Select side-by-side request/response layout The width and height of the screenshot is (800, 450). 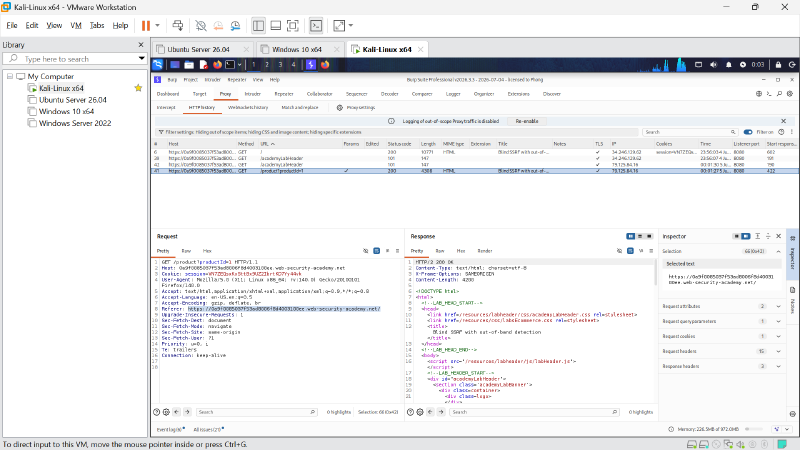pos(631,236)
